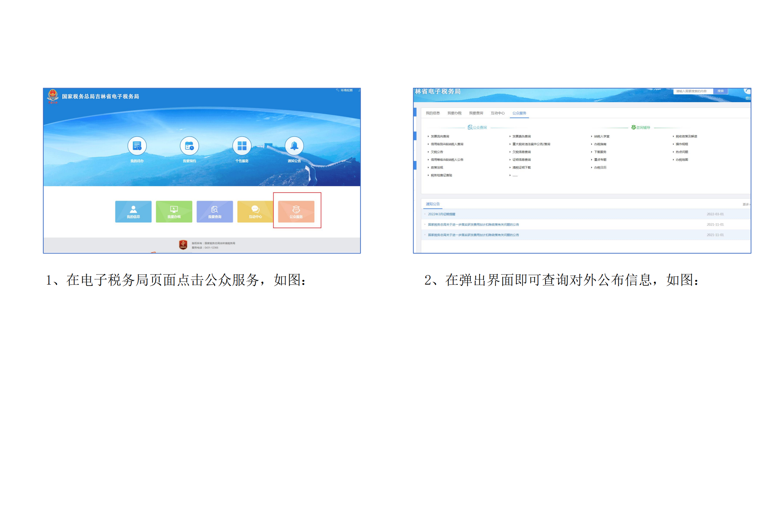Open the 2022年3月征期提醒 notice
The width and height of the screenshot is (769, 532).
[x=441, y=214]
